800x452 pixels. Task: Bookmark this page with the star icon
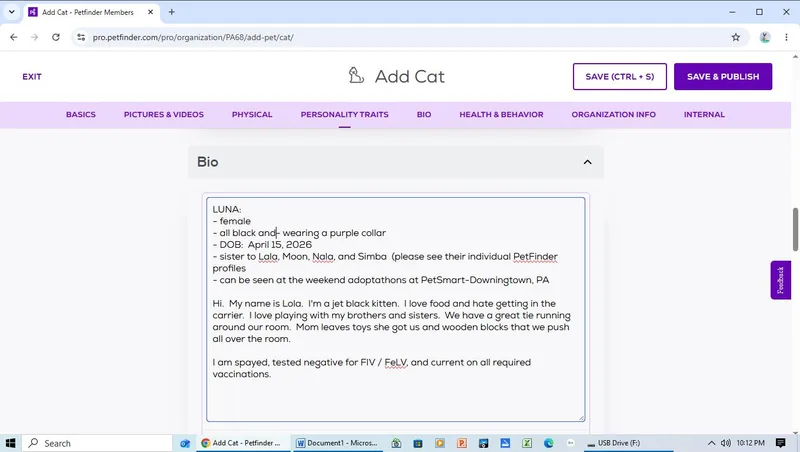[x=736, y=37]
